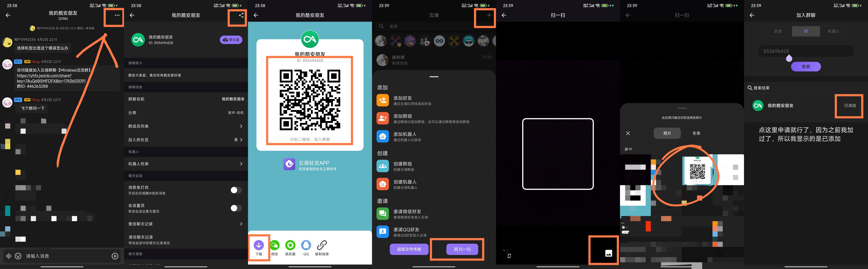Tap the 分类 row showing 技术-玩机
Image resolution: width=868 pixels, height=269 pixels.
(x=186, y=113)
